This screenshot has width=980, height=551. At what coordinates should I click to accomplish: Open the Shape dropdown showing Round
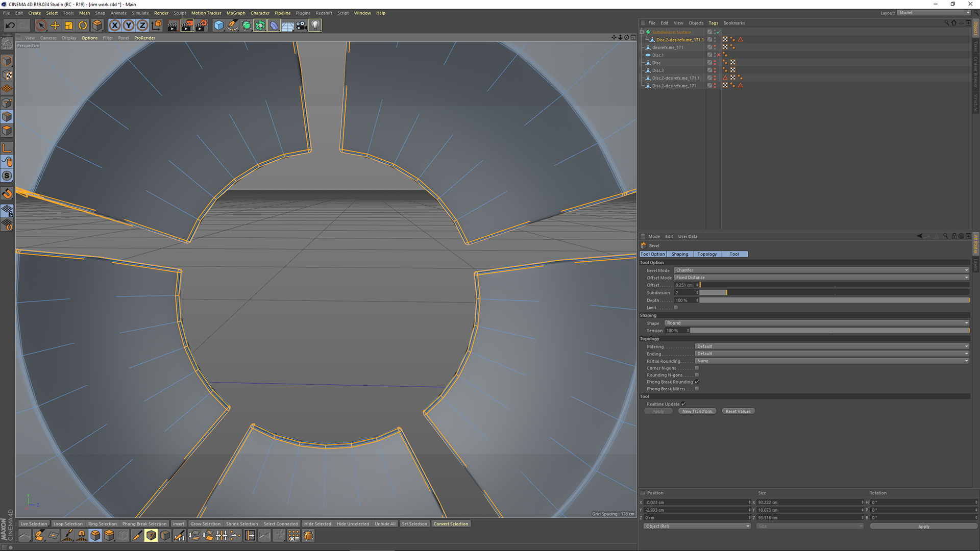(x=817, y=323)
